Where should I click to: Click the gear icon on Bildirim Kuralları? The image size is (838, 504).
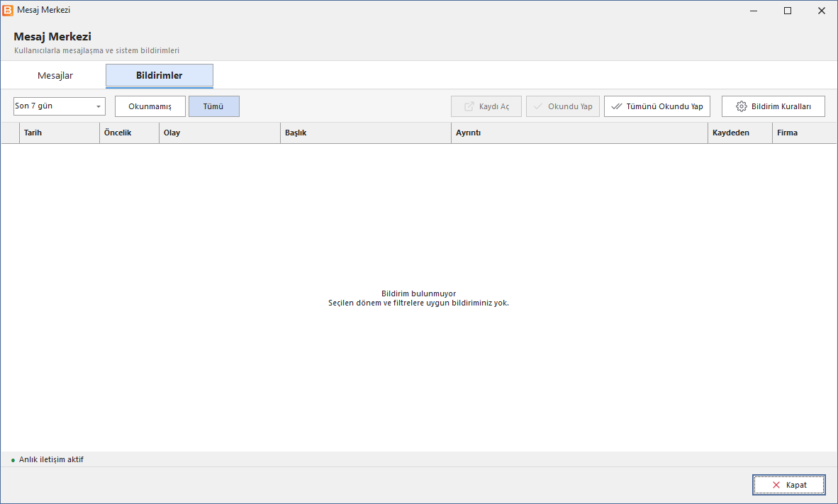[742, 106]
